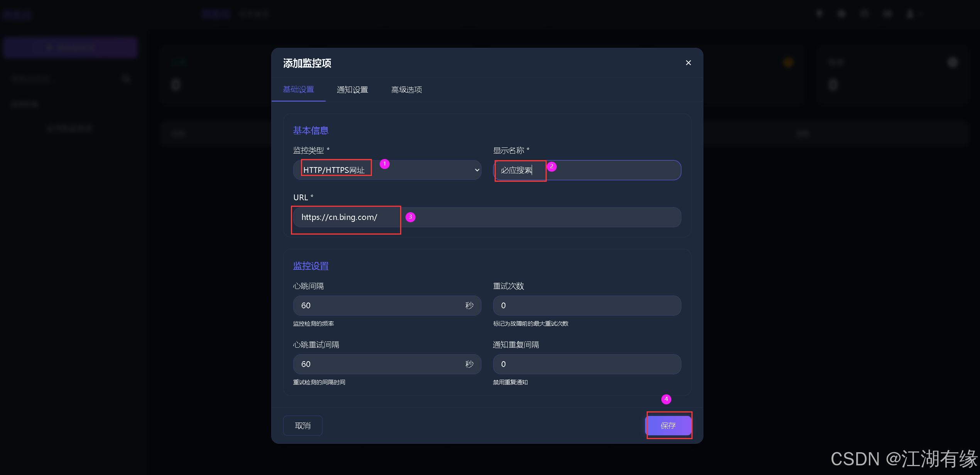Focus the URL field with https://cn.bing.com/

pyautogui.click(x=540, y=217)
